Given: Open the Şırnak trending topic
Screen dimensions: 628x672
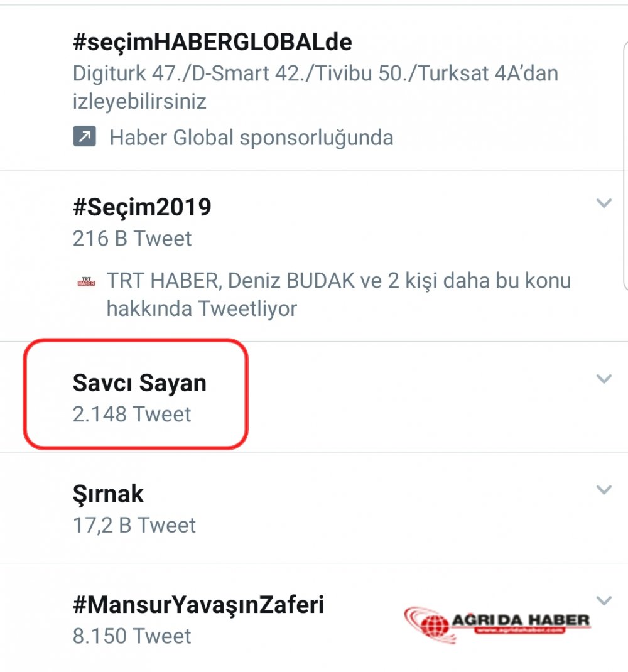Looking at the screenshot, I should click(108, 494).
